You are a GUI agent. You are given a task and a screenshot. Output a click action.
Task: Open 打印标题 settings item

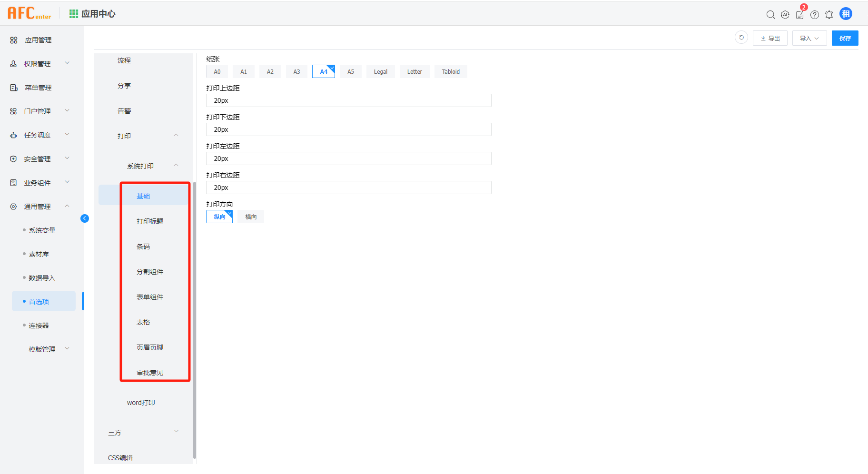150,221
